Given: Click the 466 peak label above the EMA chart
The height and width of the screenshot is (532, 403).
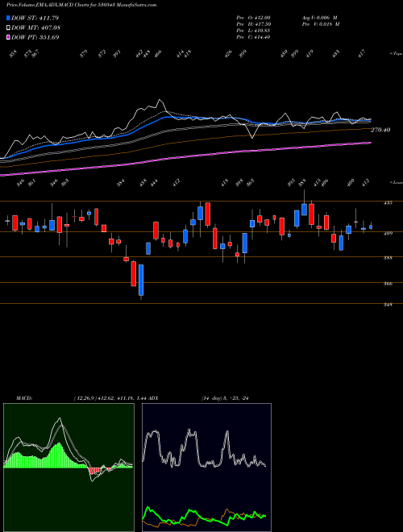Looking at the screenshot, I should [x=159, y=54].
